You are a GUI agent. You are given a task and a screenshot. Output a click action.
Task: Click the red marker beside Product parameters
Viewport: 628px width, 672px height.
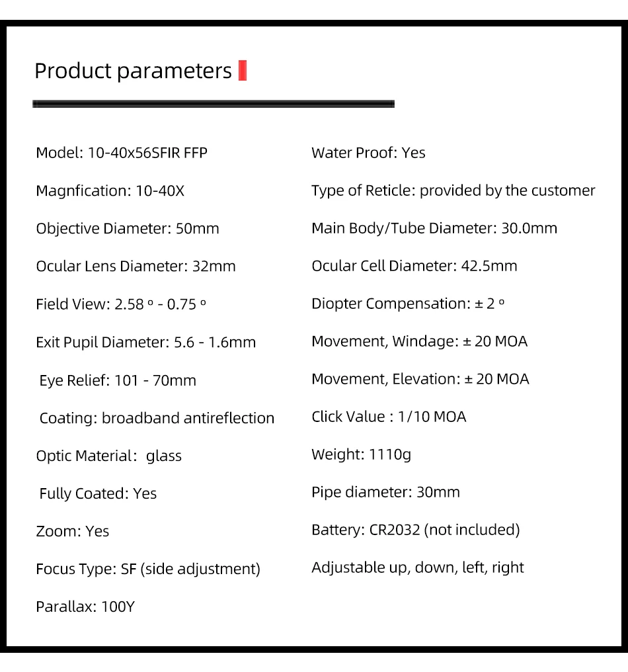[x=242, y=70]
